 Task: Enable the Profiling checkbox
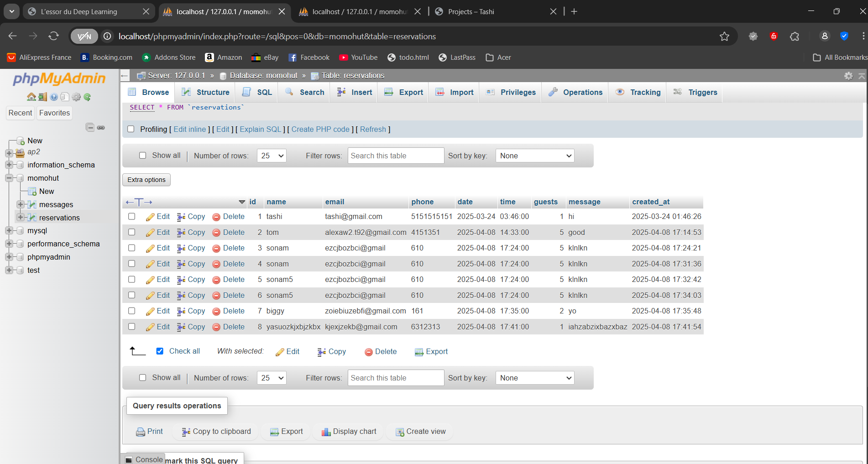click(131, 129)
